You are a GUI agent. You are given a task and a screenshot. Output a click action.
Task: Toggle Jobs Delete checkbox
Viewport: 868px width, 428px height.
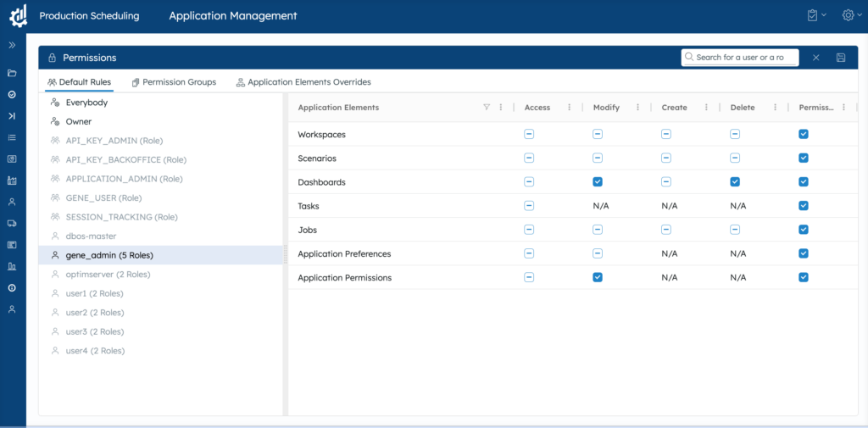click(x=735, y=229)
